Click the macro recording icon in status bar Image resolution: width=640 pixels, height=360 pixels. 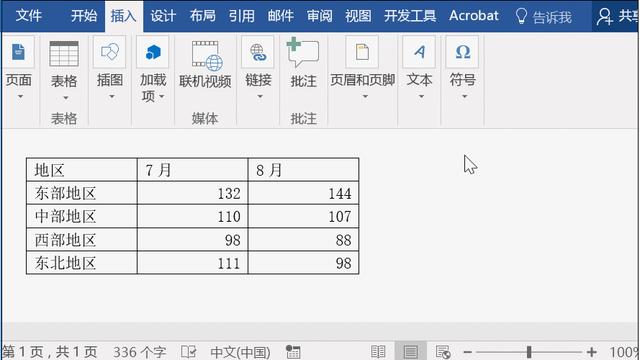coord(293,351)
